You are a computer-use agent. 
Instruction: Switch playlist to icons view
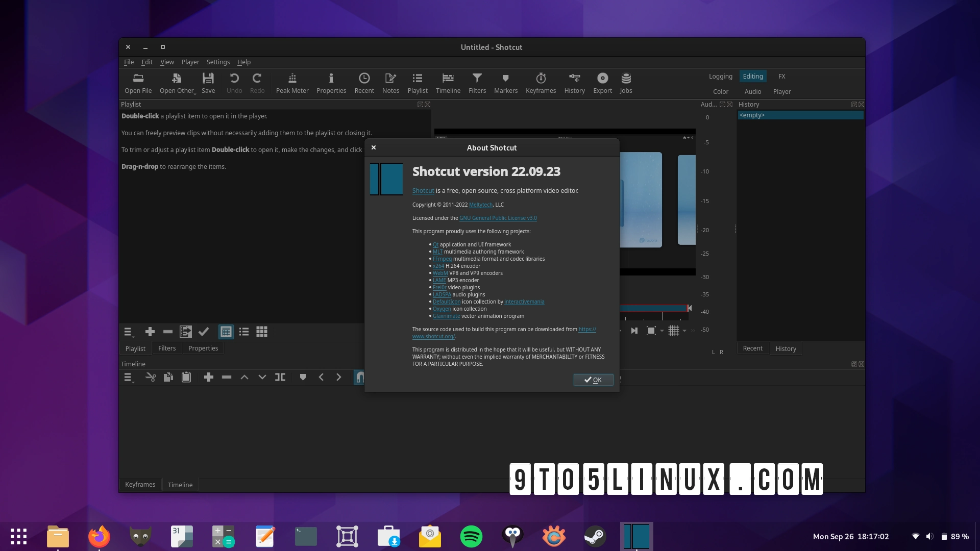(261, 332)
